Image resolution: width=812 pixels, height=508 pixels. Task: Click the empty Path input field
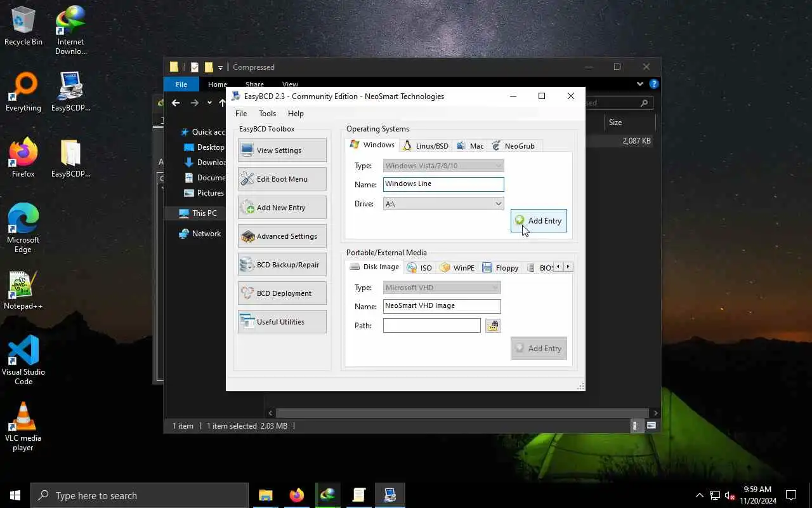(432, 326)
